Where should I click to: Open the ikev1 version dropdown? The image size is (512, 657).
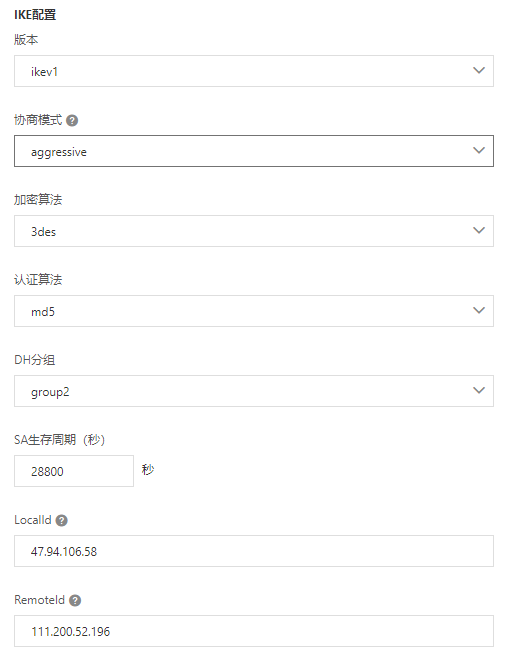(254, 71)
